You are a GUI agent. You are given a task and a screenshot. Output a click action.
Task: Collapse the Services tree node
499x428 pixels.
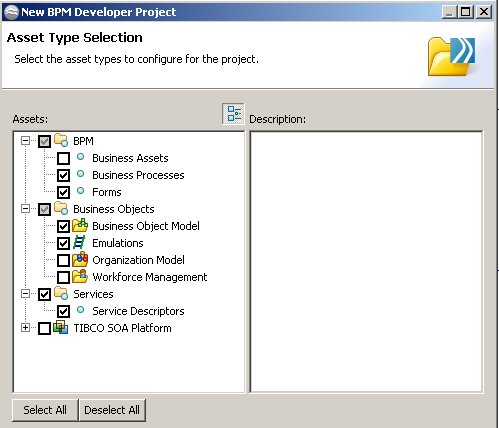(25, 294)
